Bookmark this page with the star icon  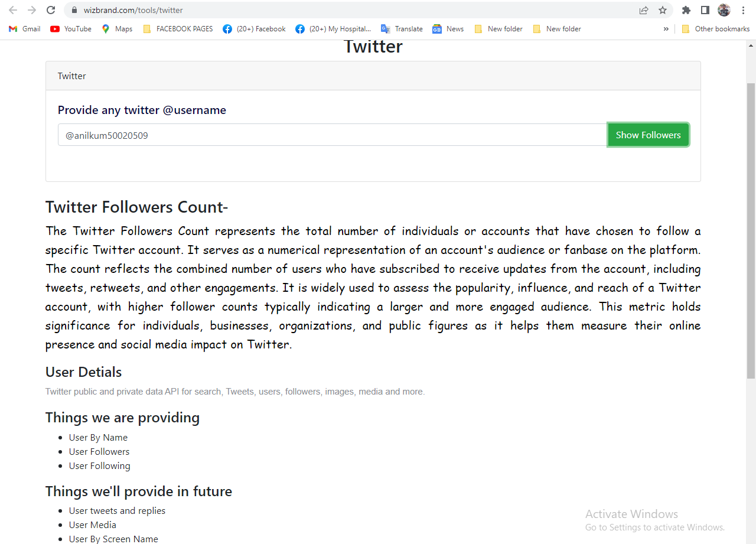[662, 10]
